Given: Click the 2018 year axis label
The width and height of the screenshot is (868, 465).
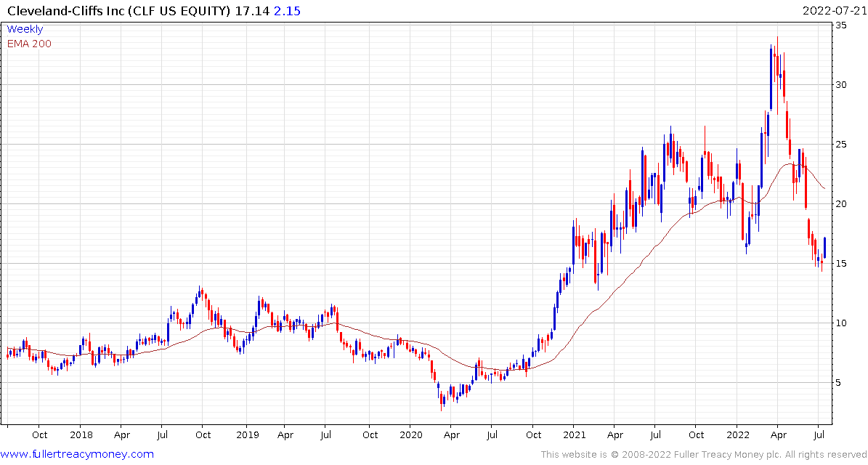Looking at the screenshot, I should [x=80, y=435].
